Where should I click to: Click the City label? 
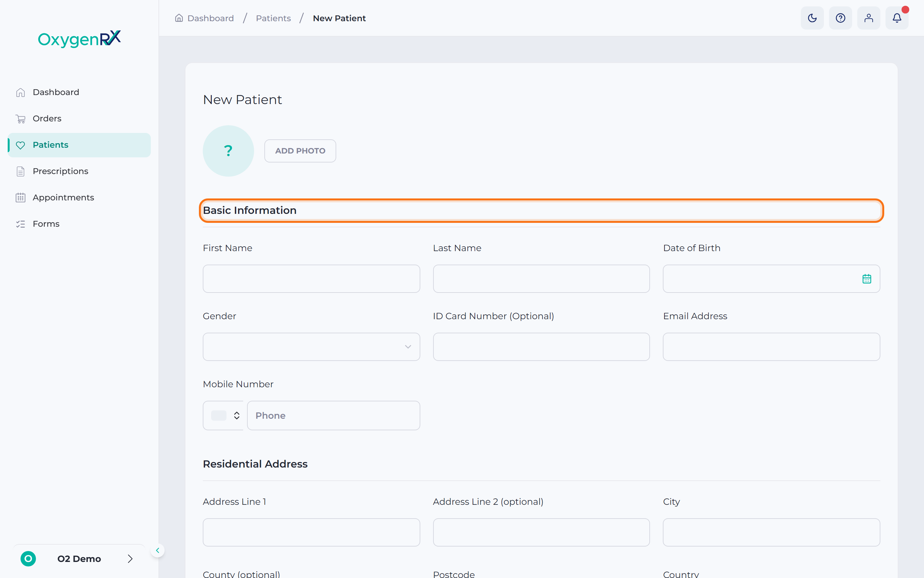tap(671, 502)
